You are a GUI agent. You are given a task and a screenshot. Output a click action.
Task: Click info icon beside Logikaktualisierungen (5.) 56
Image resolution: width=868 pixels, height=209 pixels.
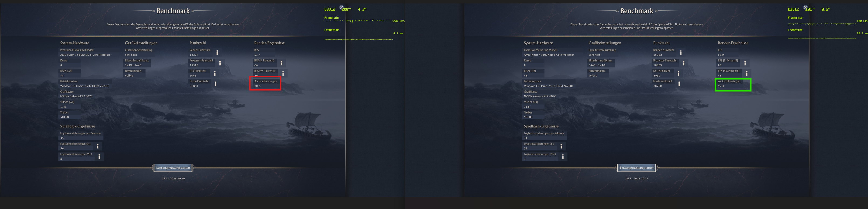(98, 146)
